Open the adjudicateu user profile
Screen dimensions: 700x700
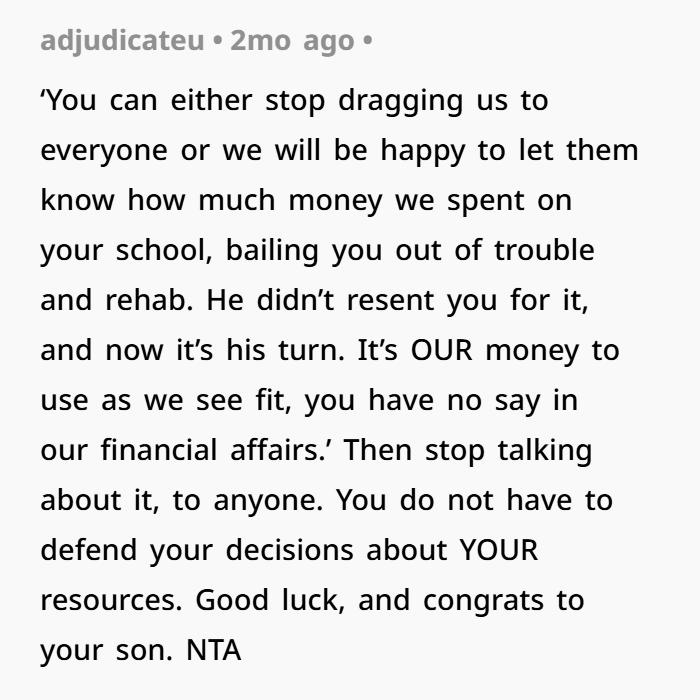pos(122,41)
